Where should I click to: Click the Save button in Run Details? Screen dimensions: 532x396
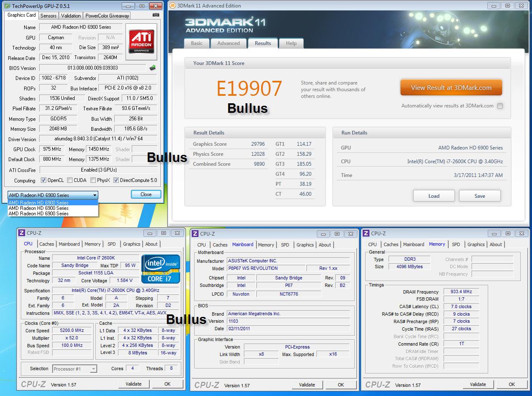coord(480,196)
